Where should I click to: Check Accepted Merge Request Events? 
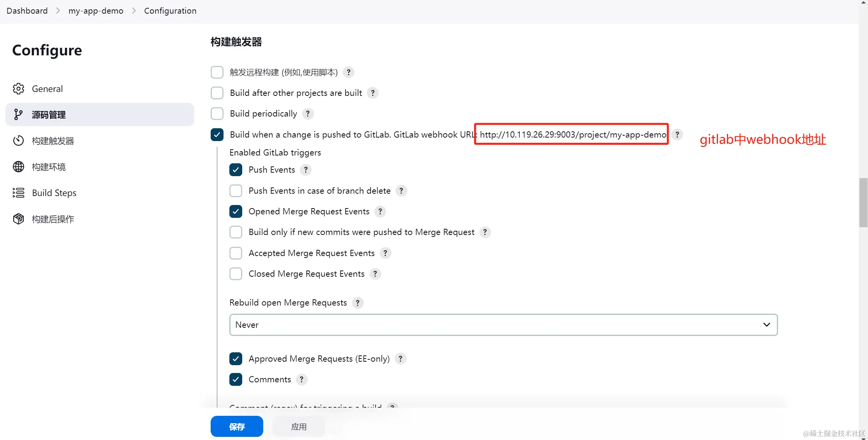point(236,253)
